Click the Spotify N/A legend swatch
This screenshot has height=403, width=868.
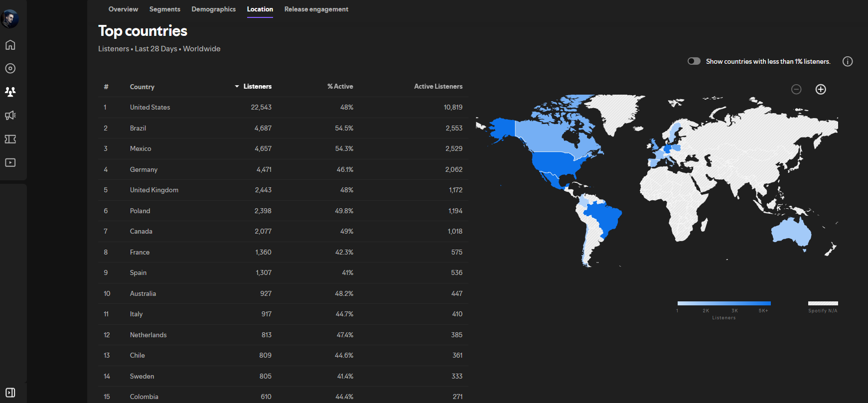click(823, 303)
